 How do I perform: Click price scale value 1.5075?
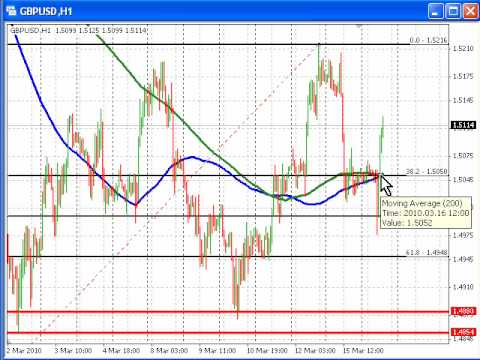click(463, 156)
